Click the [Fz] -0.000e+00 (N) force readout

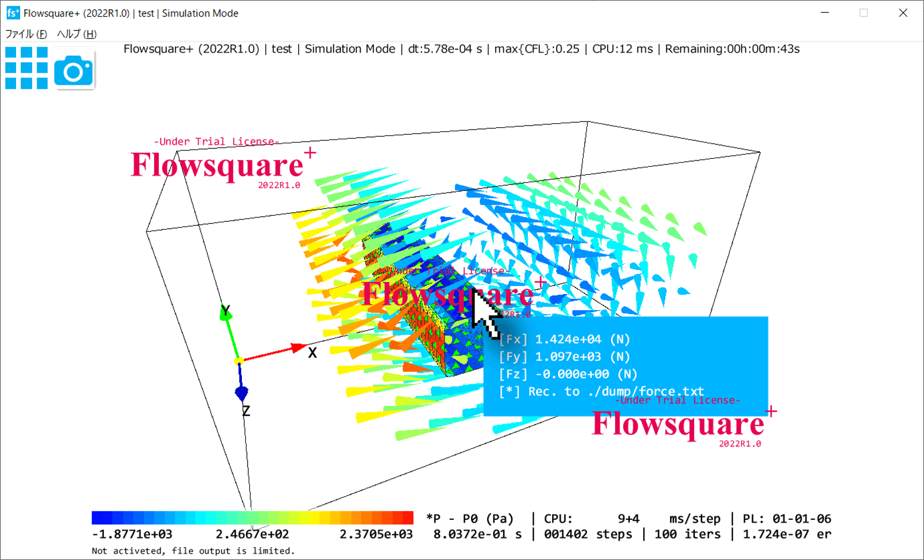pyautogui.click(x=568, y=374)
